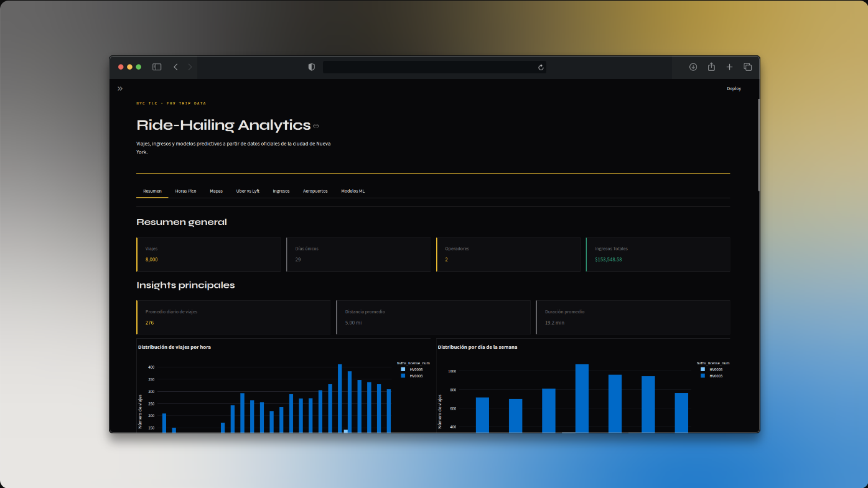Switch to the Uber vs Lyft tab

coord(248,190)
